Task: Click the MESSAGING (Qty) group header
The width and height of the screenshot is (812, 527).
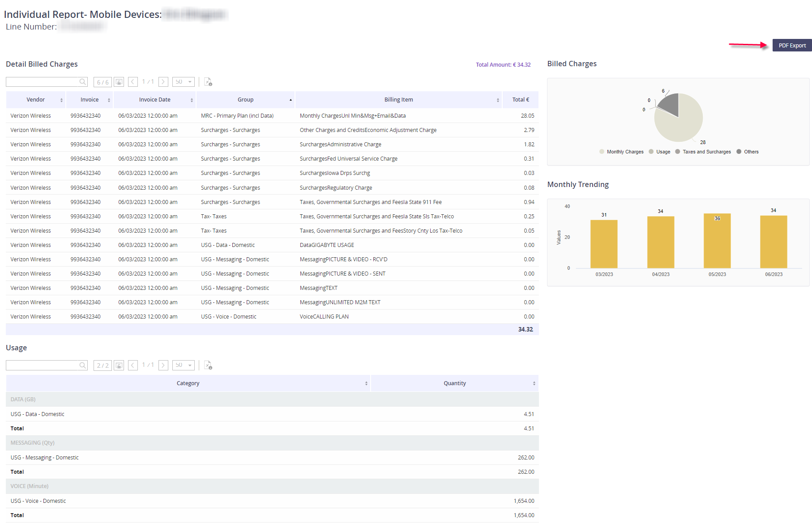Action: click(272, 443)
